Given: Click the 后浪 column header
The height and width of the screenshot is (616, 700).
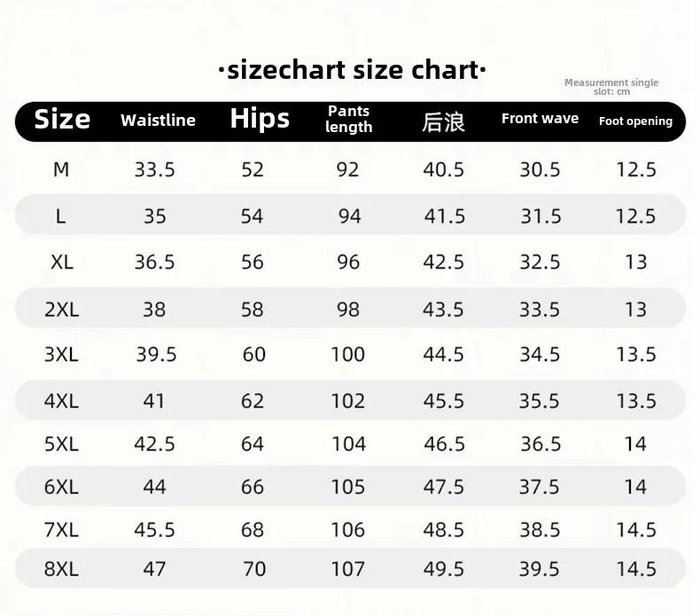Looking at the screenshot, I should pos(444,122).
